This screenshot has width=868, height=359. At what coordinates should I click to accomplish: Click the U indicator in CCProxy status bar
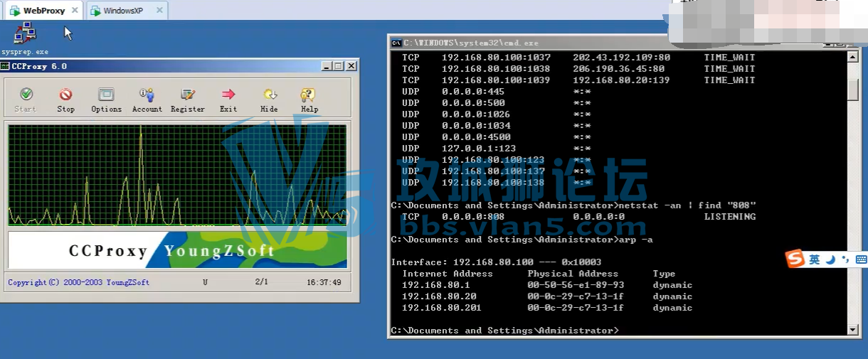[x=205, y=282]
